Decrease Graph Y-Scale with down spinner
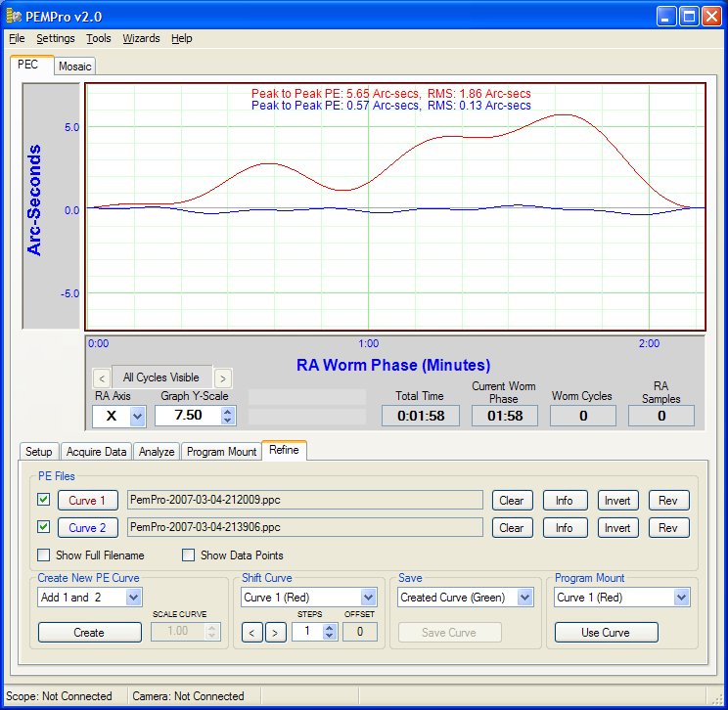This screenshot has height=710, width=728. (x=227, y=420)
